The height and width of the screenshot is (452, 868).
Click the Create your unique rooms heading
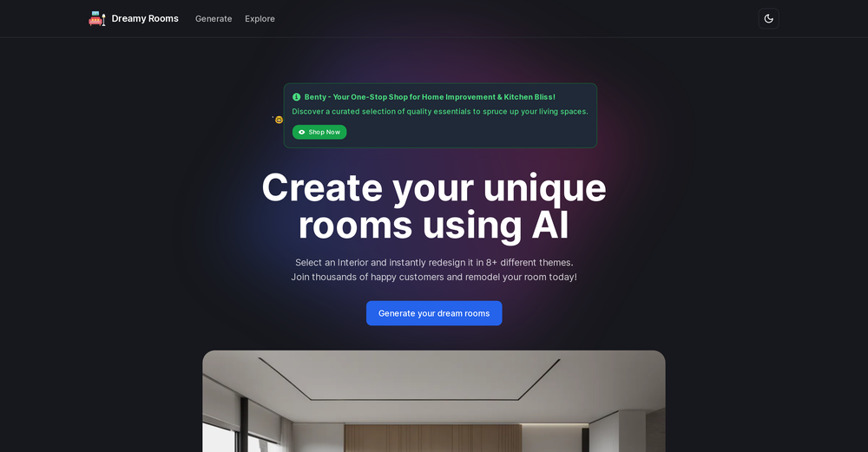[434, 206]
